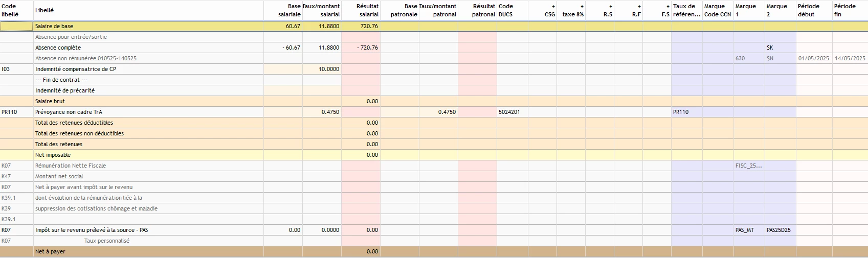Click the "Taux de référen…" column header

pos(687,10)
